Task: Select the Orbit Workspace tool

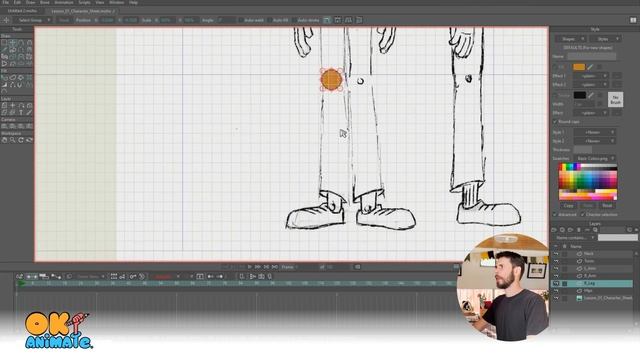Action: point(29,140)
